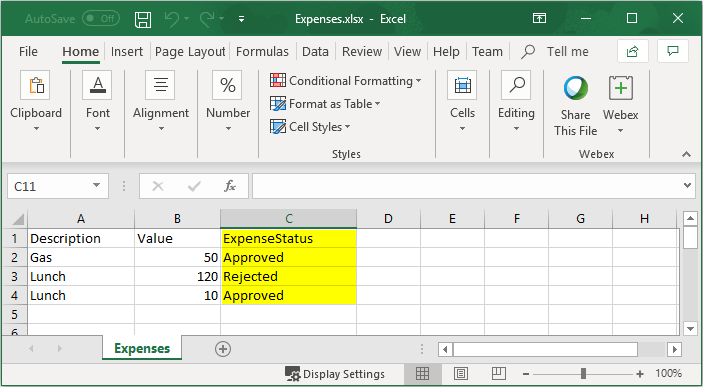Open Ribbon Display Options icon
Screen dimensions: 703x387
tap(539, 18)
